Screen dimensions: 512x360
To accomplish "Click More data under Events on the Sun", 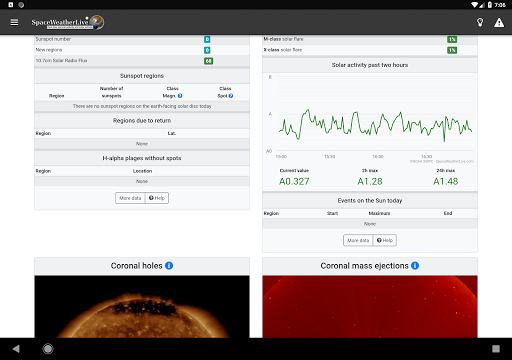I will click(x=358, y=240).
